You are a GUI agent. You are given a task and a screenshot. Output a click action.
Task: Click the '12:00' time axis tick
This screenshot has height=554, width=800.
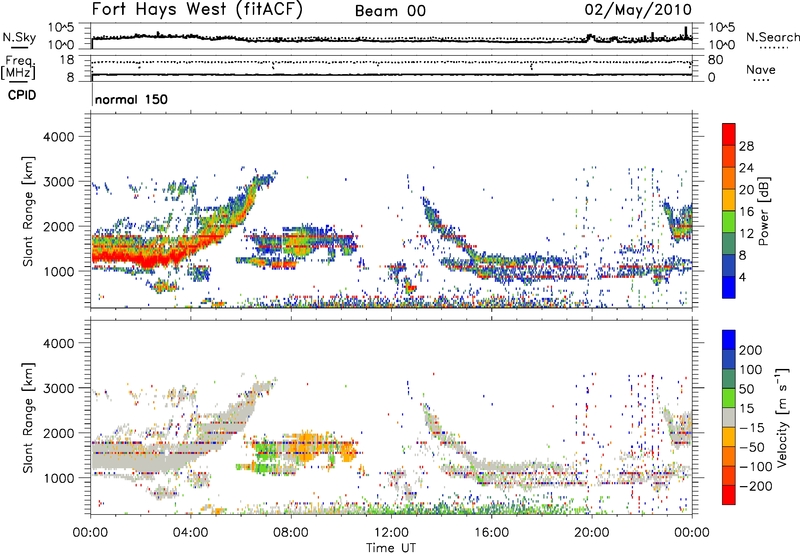(x=391, y=533)
